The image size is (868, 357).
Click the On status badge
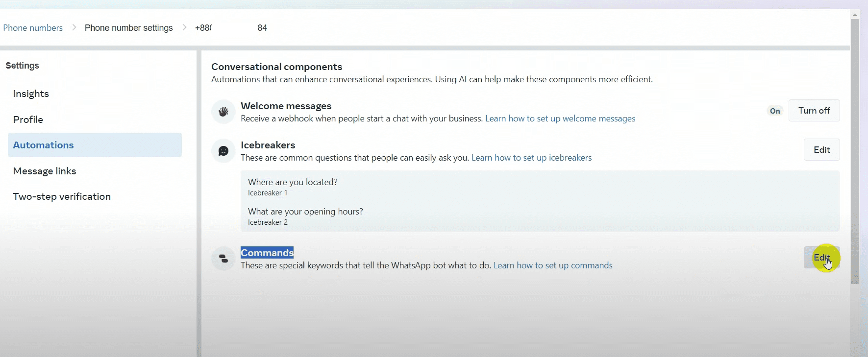coord(774,111)
